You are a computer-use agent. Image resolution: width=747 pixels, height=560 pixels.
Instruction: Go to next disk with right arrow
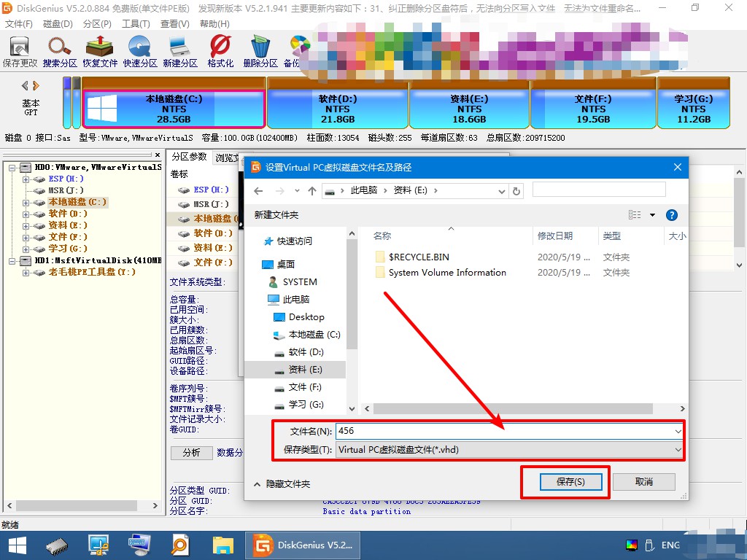[x=36, y=86]
